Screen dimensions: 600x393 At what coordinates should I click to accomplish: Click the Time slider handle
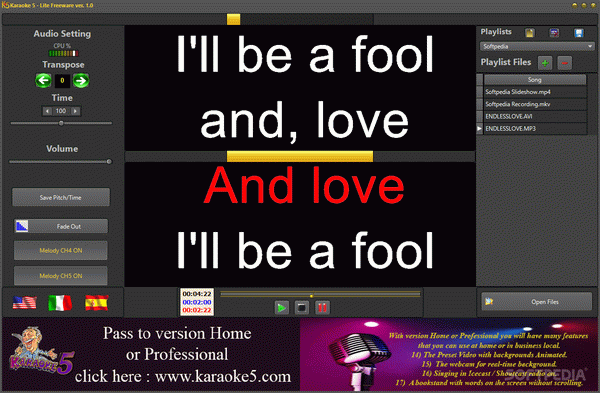click(x=61, y=123)
